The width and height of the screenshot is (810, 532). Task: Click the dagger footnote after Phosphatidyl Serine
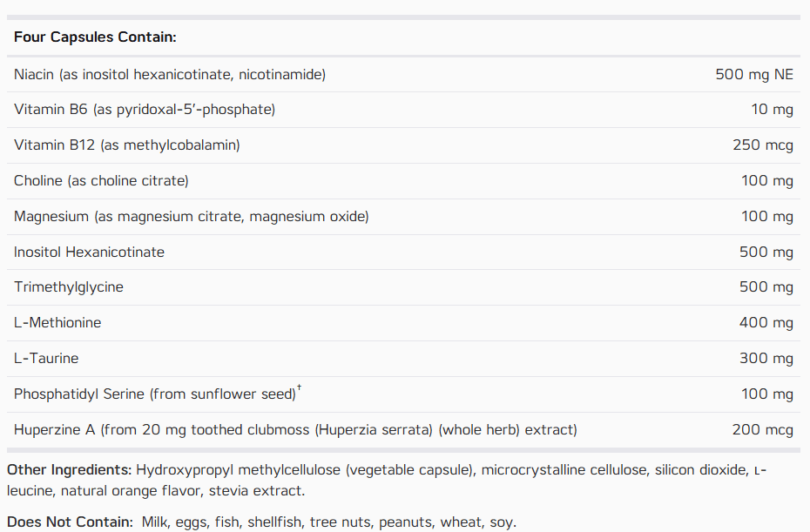pos(299,387)
